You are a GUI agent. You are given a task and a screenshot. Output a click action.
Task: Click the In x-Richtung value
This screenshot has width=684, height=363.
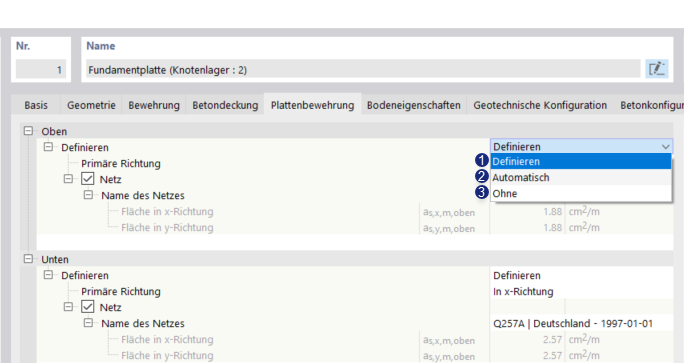(581, 291)
